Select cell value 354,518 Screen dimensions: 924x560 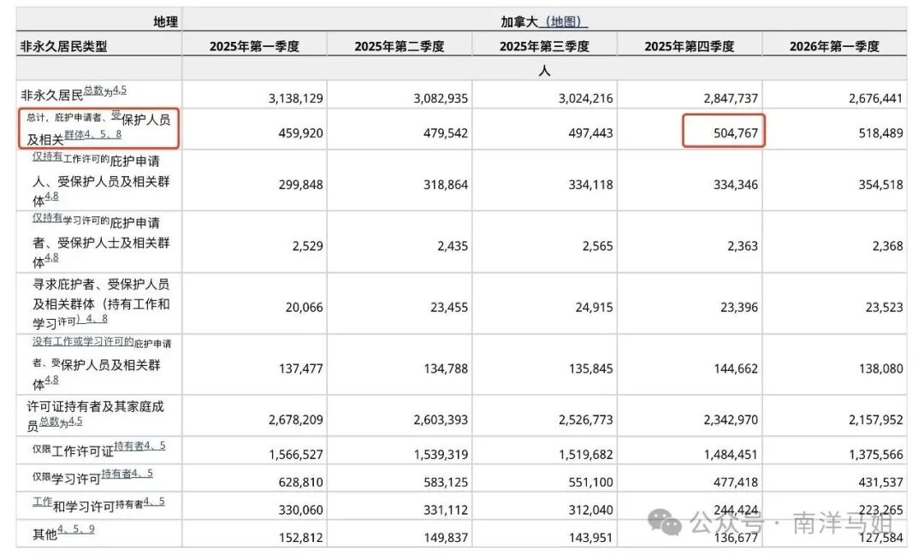click(880, 185)
